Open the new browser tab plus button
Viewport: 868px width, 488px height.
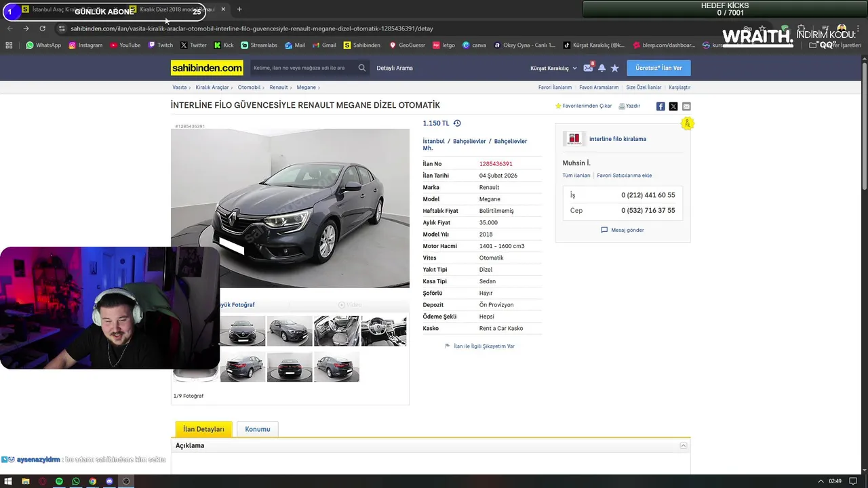239,9
